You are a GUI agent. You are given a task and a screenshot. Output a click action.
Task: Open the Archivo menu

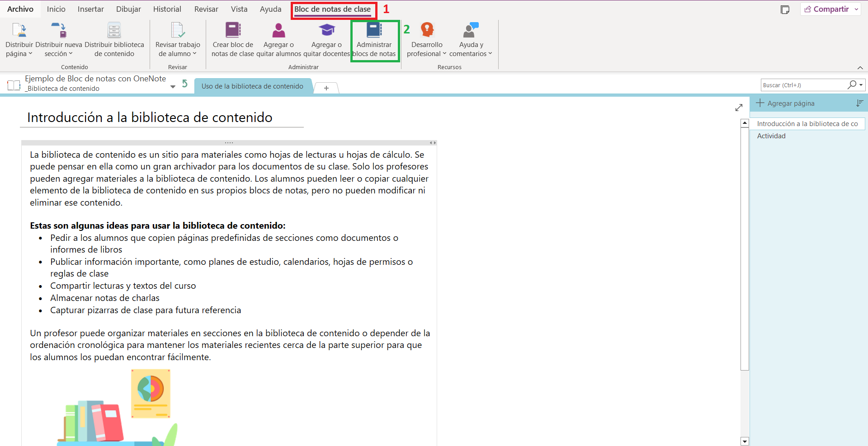point(20,9)
